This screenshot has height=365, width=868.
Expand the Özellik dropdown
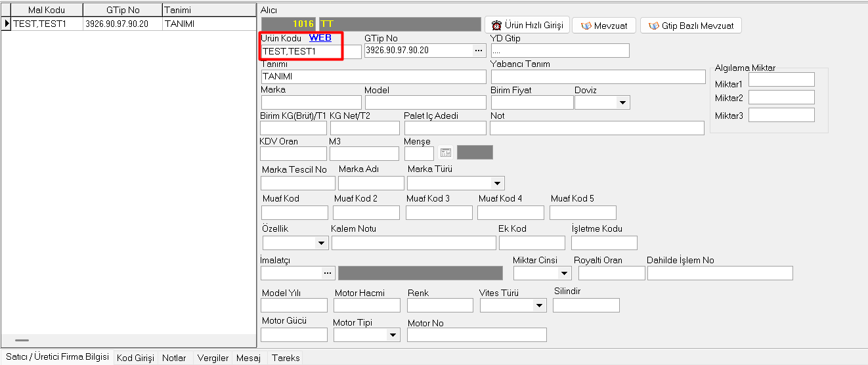point(321,243)
